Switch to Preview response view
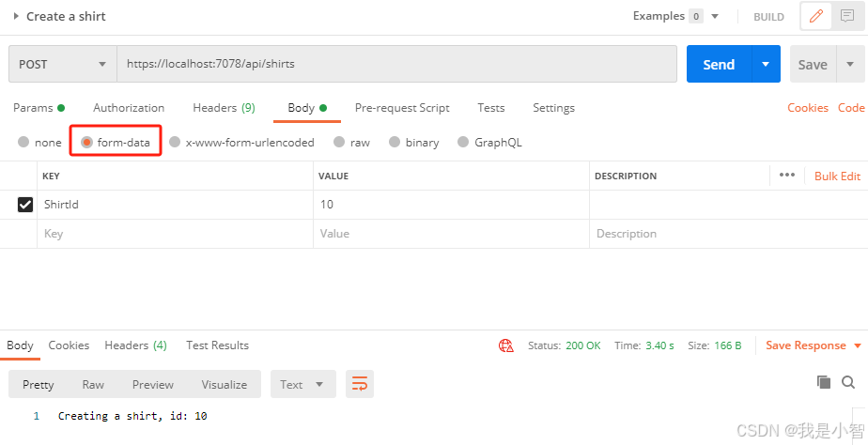 click(153, 384)
